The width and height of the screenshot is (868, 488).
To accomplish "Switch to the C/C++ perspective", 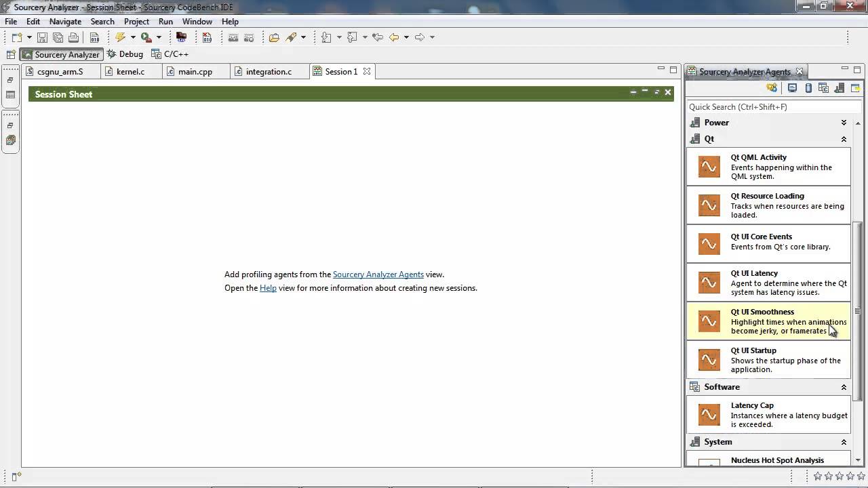I will [x=170, y=54].
